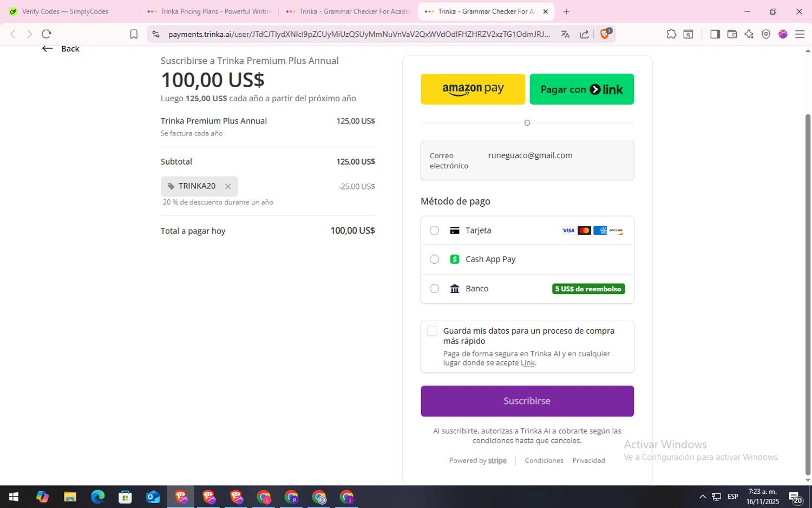Reload the page with the refresh icon
812x508 pixels.
click(x=47, y=34)
